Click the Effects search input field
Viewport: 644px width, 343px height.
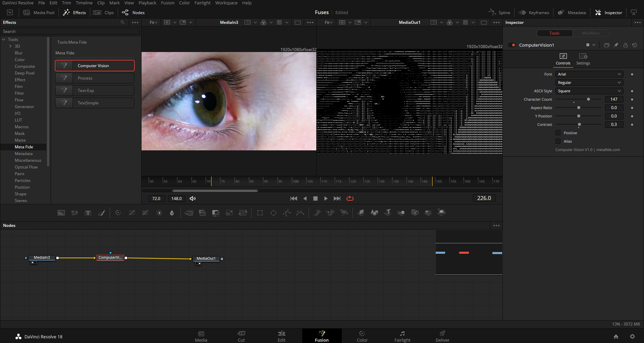pyautogui.click(x=70, y=32)
